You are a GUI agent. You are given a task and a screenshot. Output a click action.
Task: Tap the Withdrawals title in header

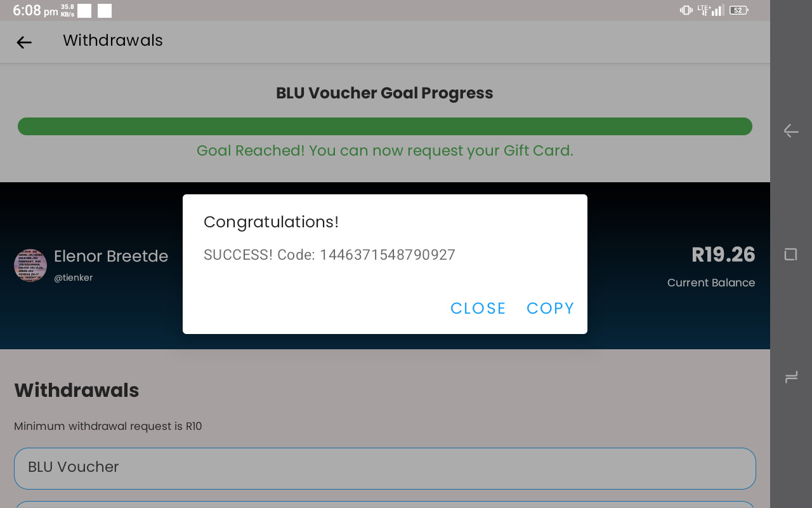[113, 40]
